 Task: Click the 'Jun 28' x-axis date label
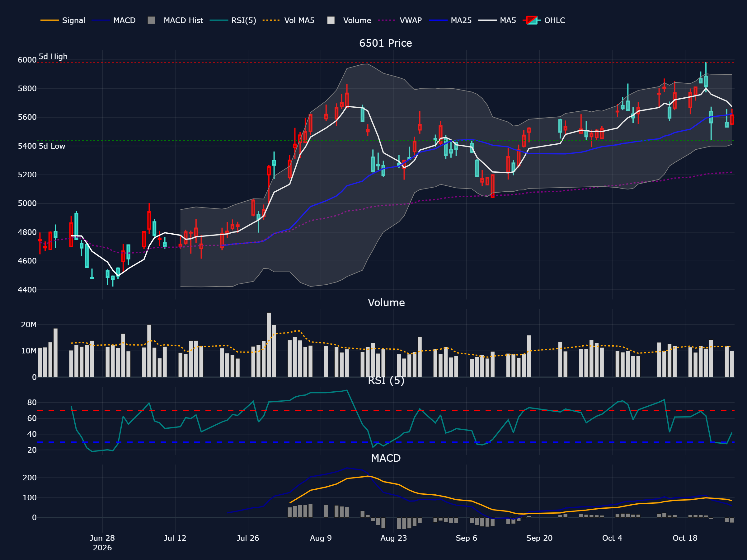pos(102,538)
